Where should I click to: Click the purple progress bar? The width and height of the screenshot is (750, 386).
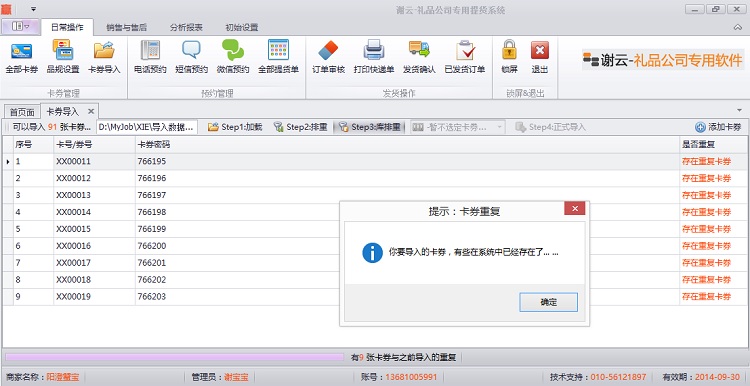point(175,357)
